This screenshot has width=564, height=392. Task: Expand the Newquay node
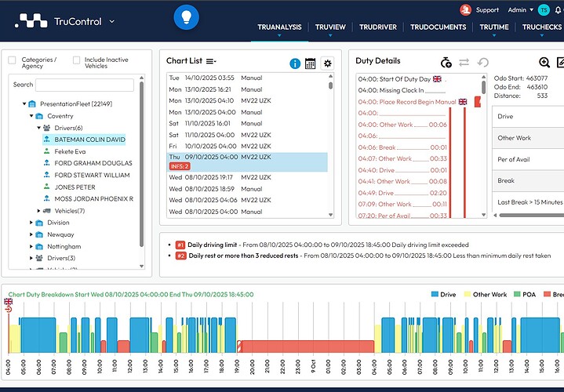point(31,234)
